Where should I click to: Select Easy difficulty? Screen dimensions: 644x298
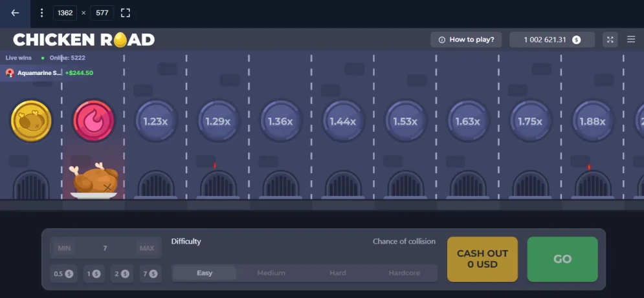point(205,273)
